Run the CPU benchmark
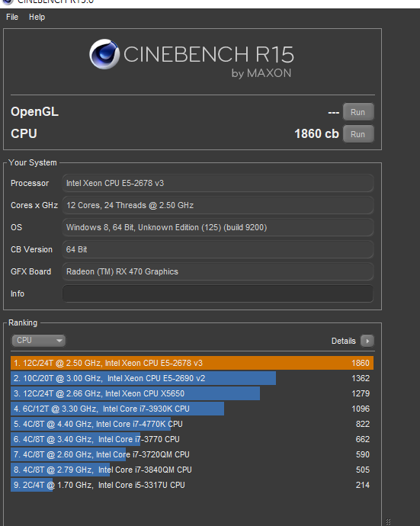This screenshot has height=526, width=420. pyautogui.click(x=358, y=134)
